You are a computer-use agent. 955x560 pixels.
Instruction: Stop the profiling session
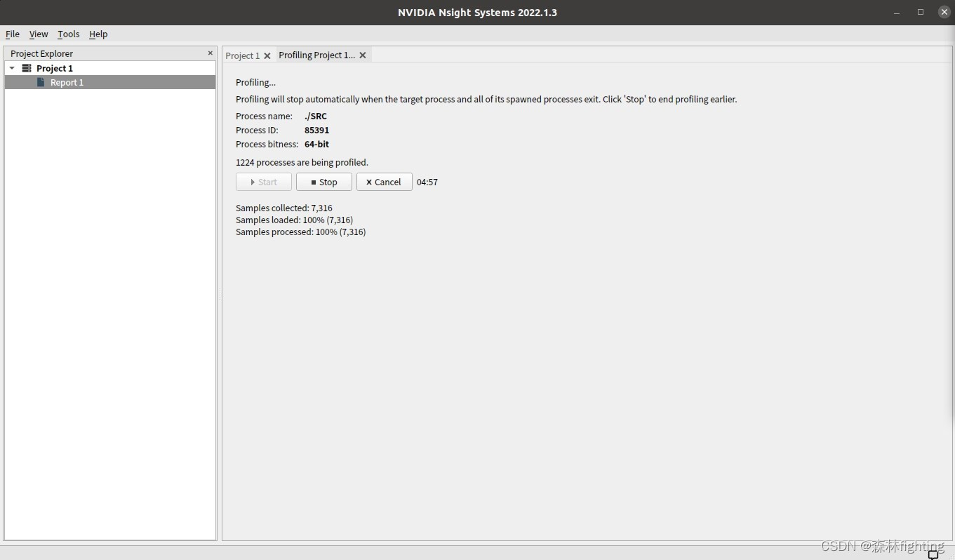[x=323, y=182]
